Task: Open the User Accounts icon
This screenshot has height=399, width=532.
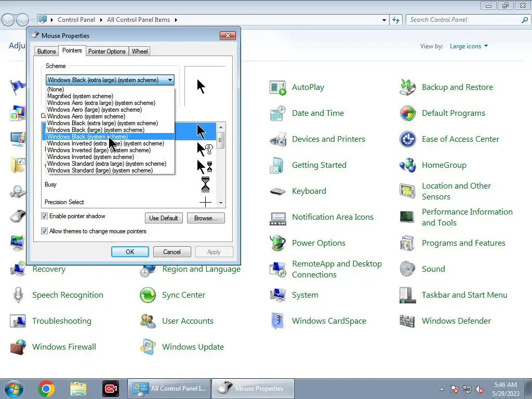Action: (x=148, y=321)
